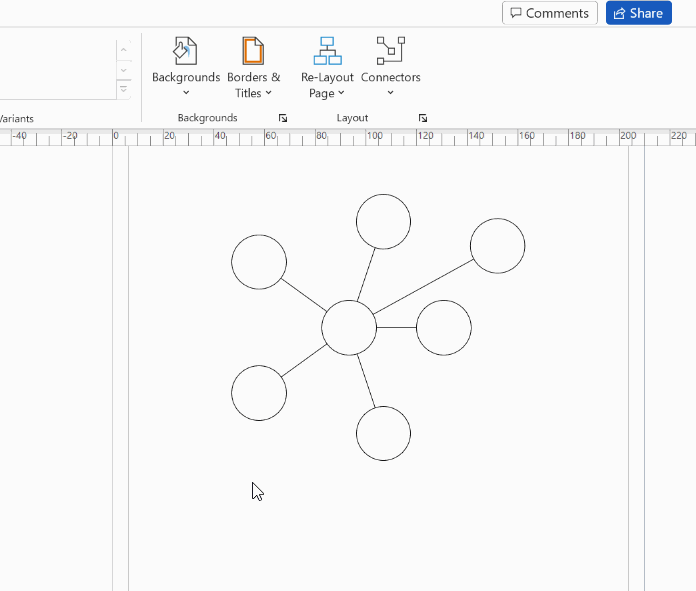Click the Share button
This screenshot has width=696, height=591.
(x=639, y=13)
